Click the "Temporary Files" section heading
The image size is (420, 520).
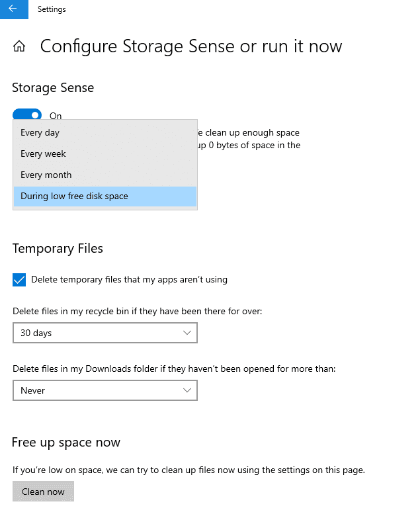58,249
